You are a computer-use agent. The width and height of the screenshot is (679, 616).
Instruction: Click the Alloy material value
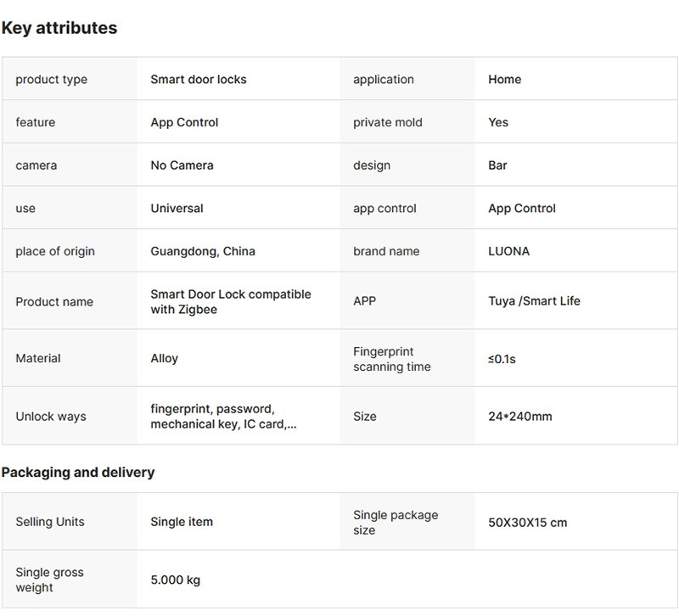point(164,358)
